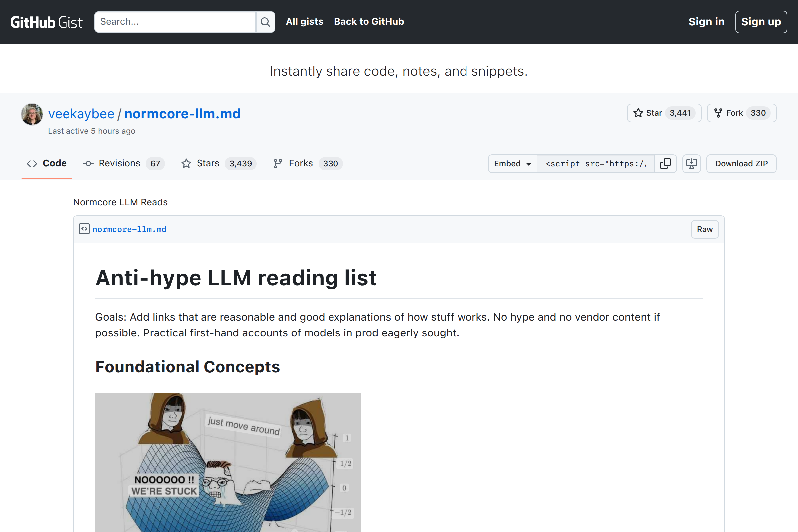Screen dimensions: 798x532
Task: Open the normcore-llm.md file header link
Action: [x=129, y=229]
